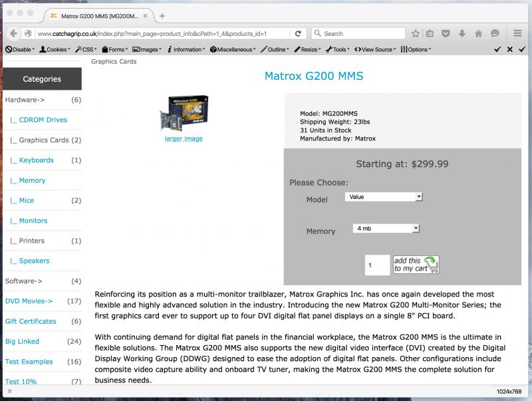Click the globe site identity icon
The height and width of the screenshot is (401, 532).
(28, 33)
